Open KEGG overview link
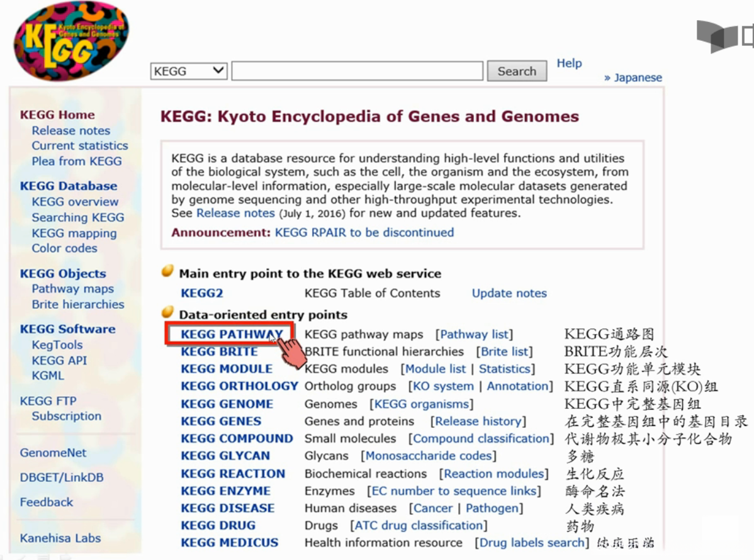 pyautogui.click(x=75, y=202)
